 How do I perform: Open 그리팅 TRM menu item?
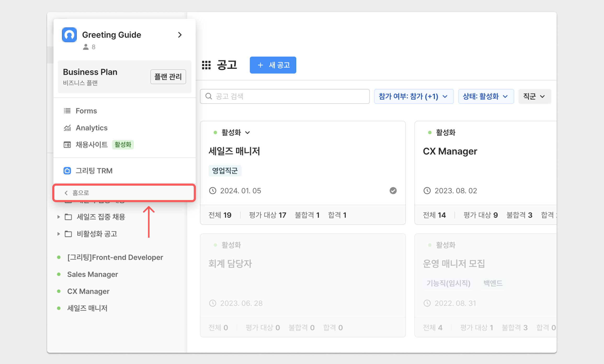click(x=124, y=171)
